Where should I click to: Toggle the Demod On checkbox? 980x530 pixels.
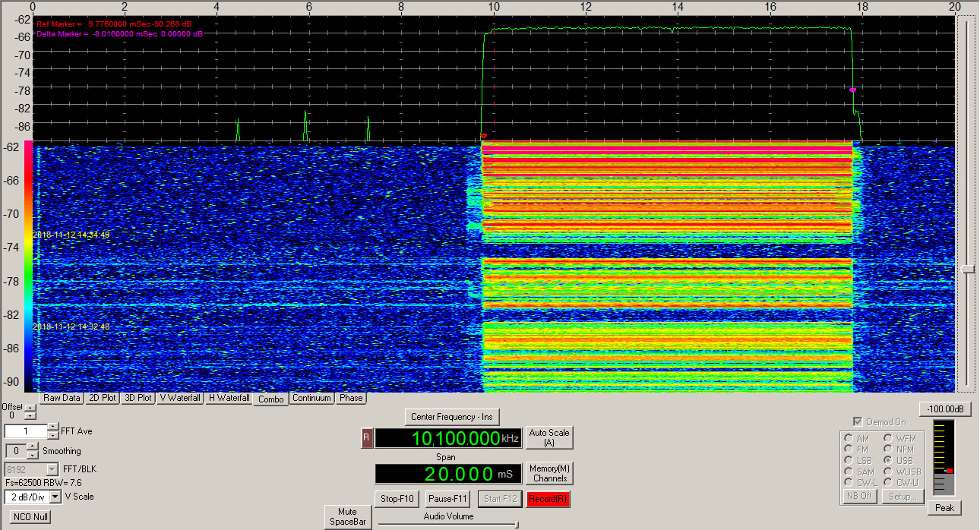pyautogui.click(x=858, y=421)
